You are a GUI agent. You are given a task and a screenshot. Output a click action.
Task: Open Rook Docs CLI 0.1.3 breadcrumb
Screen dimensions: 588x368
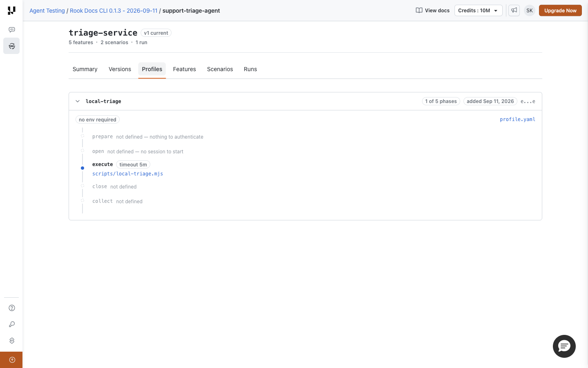coord(114,11)
